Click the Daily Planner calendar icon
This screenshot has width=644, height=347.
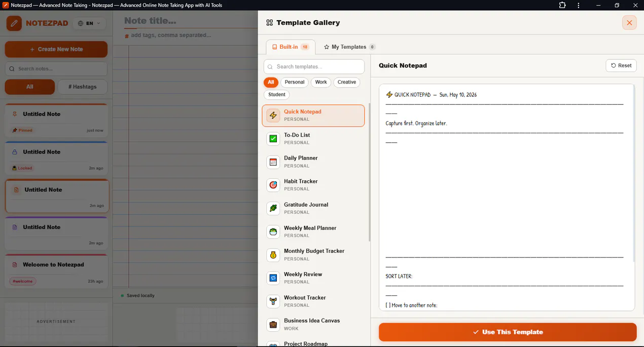(x=273, y=162)
